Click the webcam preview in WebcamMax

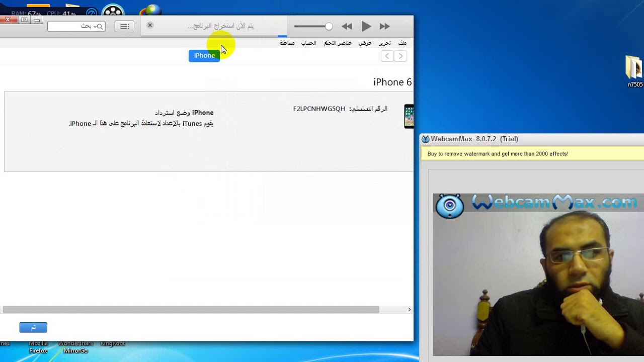pos(538,275)
